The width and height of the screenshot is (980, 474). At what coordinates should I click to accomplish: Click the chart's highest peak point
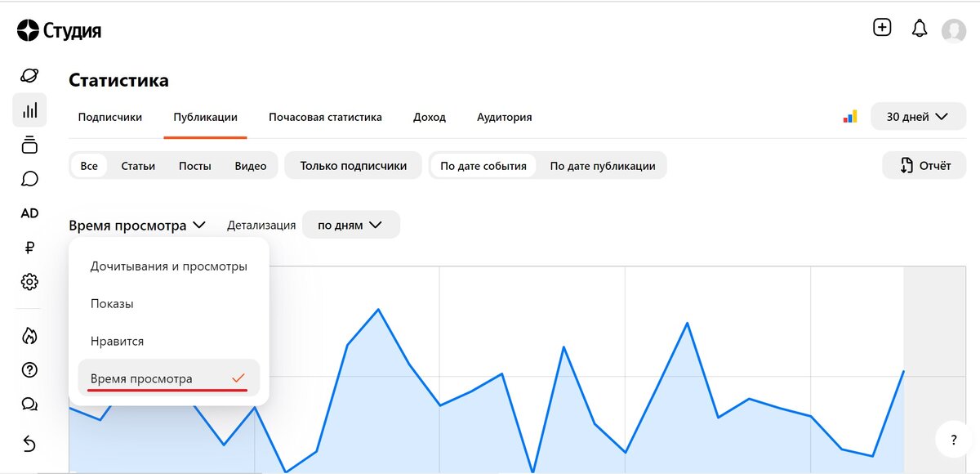click(378, 309)
